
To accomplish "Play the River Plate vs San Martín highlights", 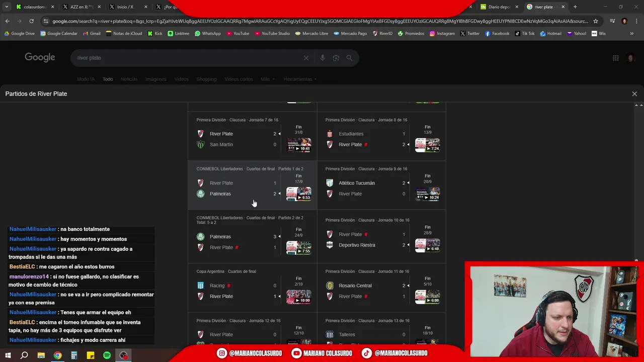I will 299,145.
